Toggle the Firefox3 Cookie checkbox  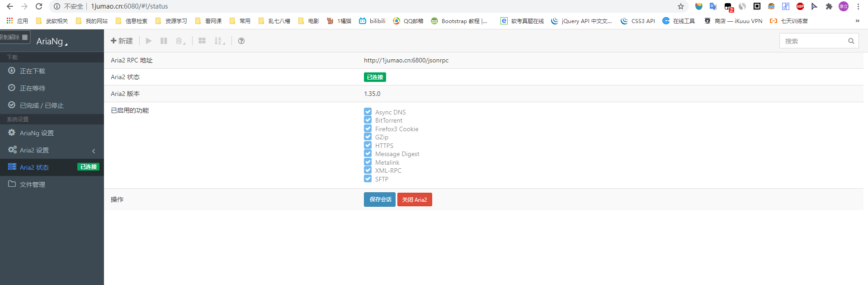coord(368,128)
